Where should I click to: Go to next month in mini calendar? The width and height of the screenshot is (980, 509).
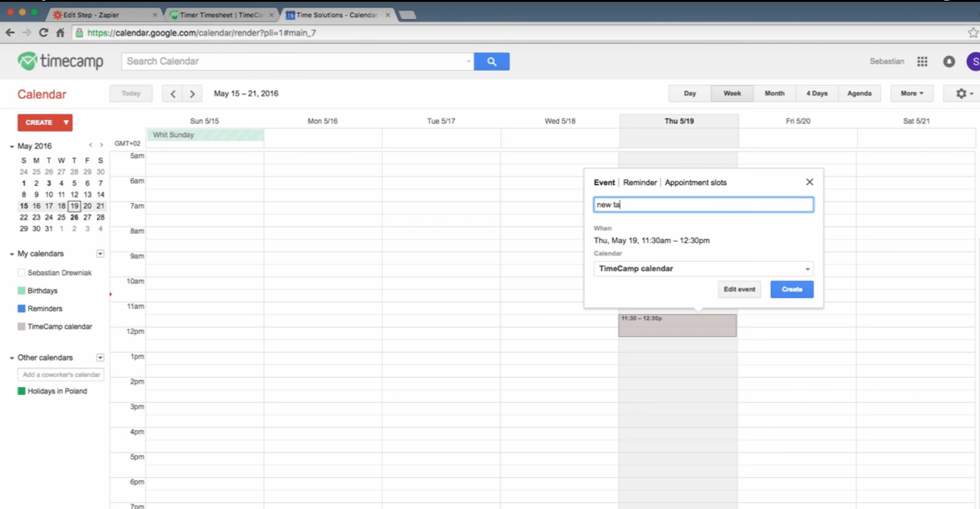(x=101, y=145)
